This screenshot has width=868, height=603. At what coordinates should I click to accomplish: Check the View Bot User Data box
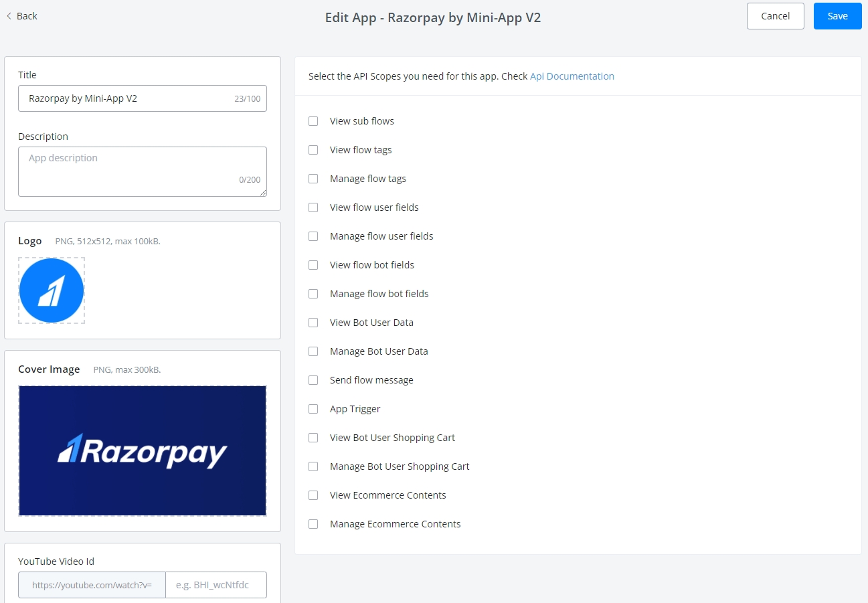[313, 323]
